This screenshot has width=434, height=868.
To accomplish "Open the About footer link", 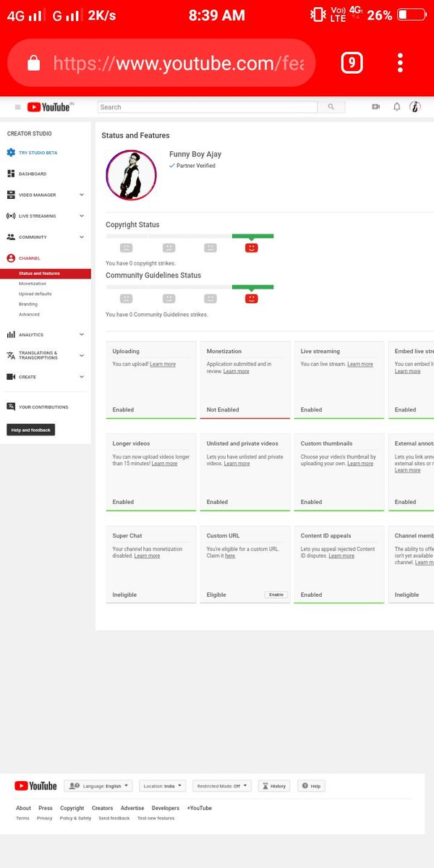I will click(x=24, y=808).
